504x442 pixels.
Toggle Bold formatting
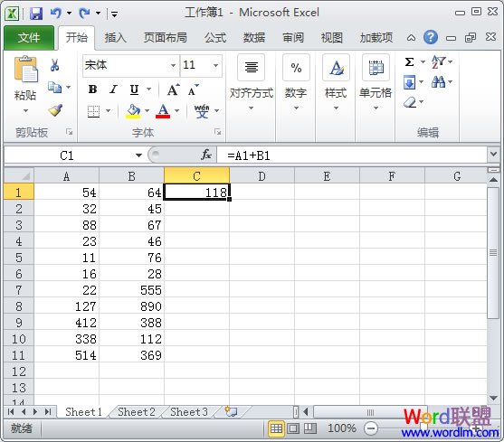[92, 89]
